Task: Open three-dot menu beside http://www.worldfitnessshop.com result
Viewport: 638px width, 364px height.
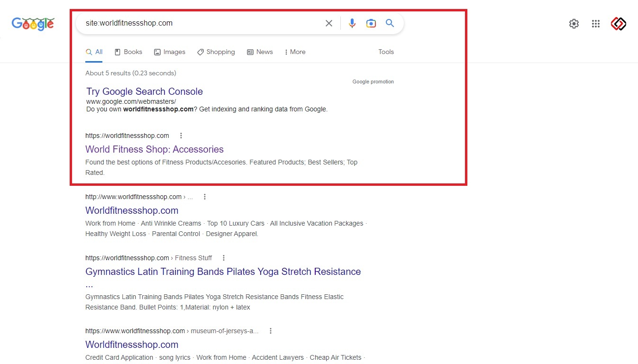Action: [205, 197]
